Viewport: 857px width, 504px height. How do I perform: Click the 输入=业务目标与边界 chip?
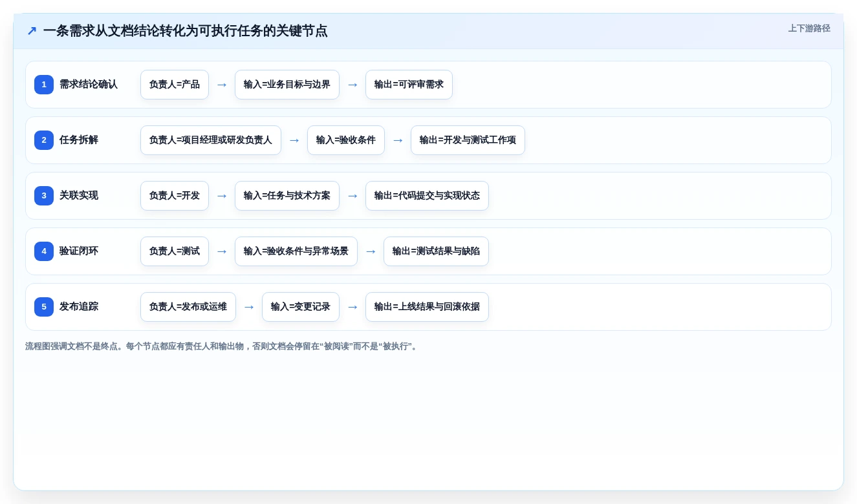[287, 85]
